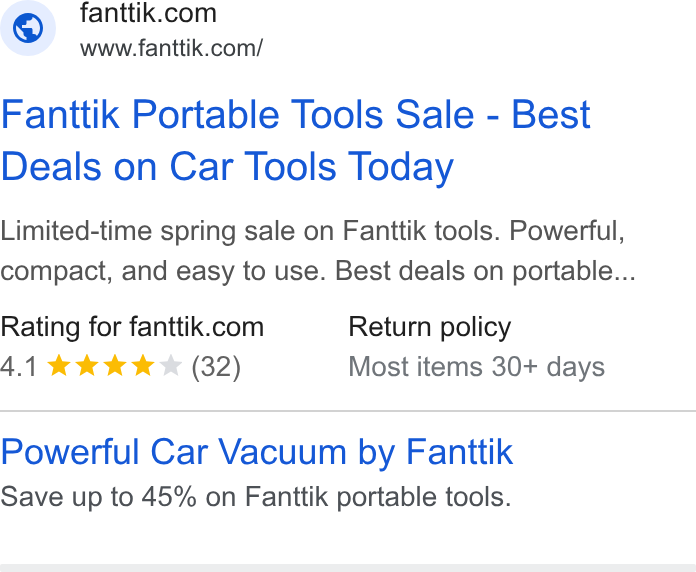This screenshot has height=572, width=696.
Task: Open the Powerful Car Vacuum by Fanttik sitelink
Action: pyautogui.click(x=257, y=452)
